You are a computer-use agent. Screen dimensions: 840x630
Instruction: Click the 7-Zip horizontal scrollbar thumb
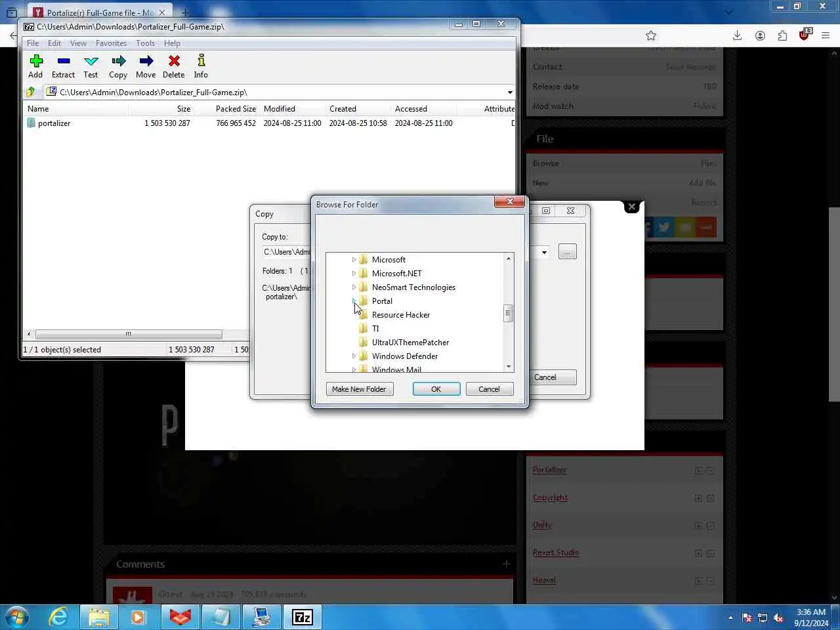pos(129,334)
